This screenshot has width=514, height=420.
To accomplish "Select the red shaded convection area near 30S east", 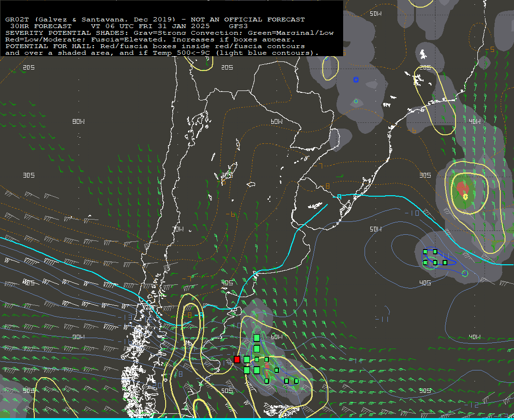I will pyautogui.click(x=462, y=189).
